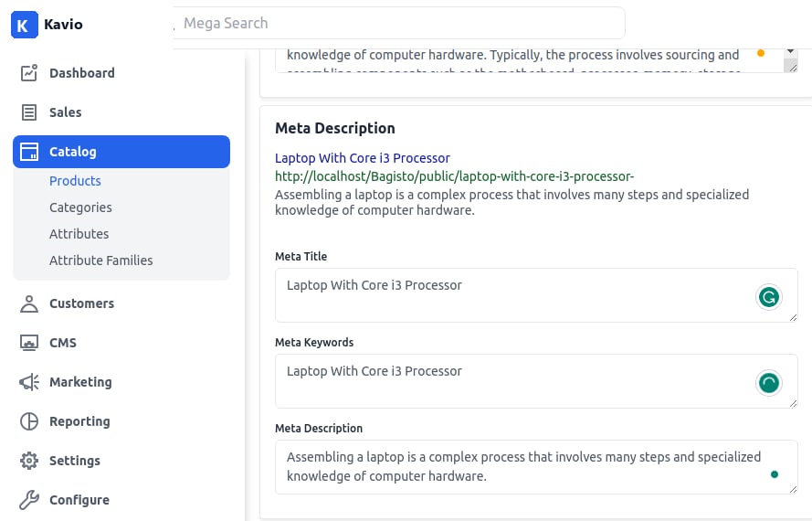Click the Kavio brand name
The height and width of the screenshot is (521, 812).
[x=63, y=25]
